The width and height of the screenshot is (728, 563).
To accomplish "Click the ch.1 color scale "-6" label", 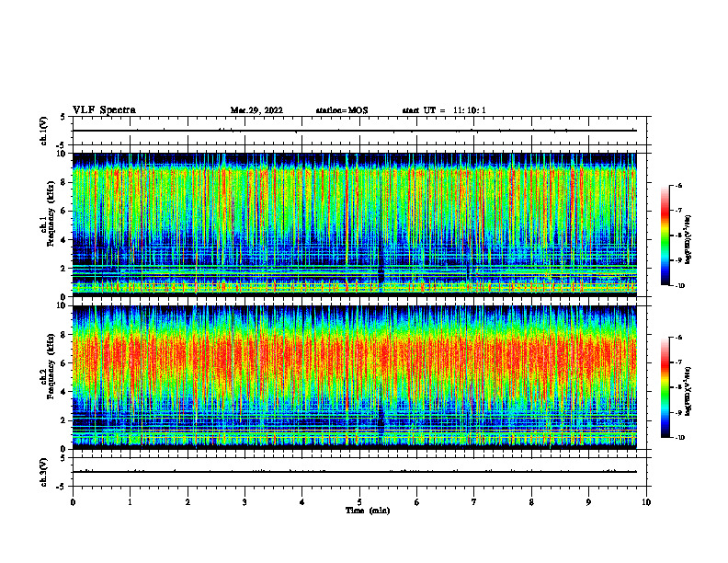I will coord(678,186).
